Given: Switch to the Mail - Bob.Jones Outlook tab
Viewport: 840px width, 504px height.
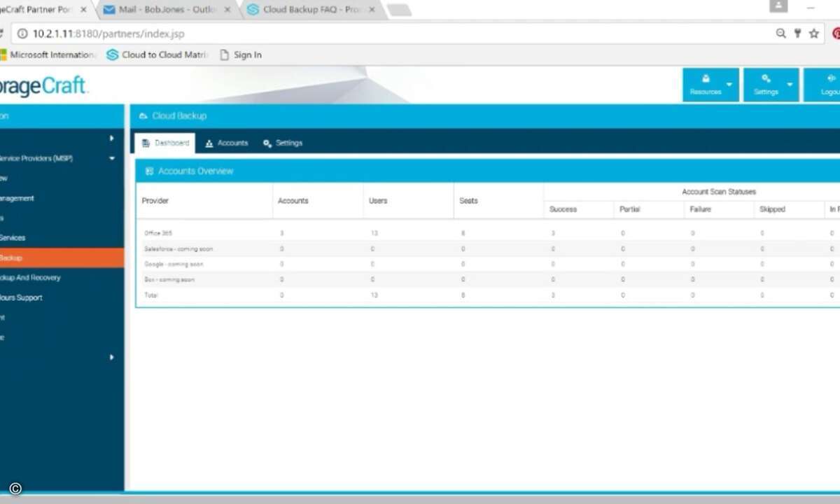Looking at the screenshot, I should coord(166,10).
